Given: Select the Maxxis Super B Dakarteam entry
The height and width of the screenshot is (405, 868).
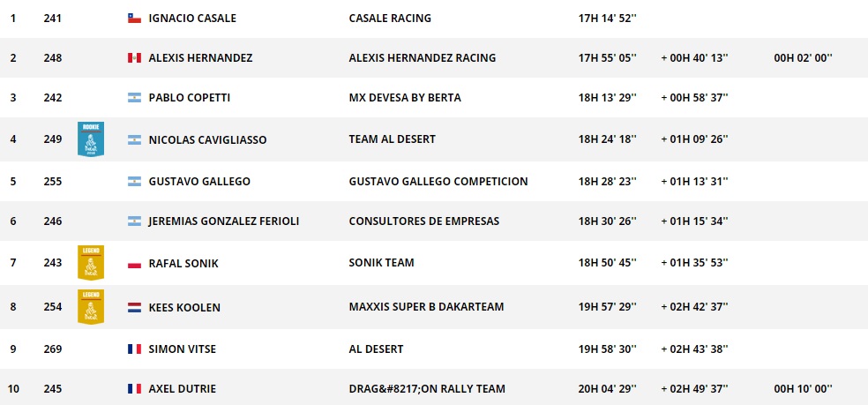Looking at the screenshot, I should pos(426,308).
